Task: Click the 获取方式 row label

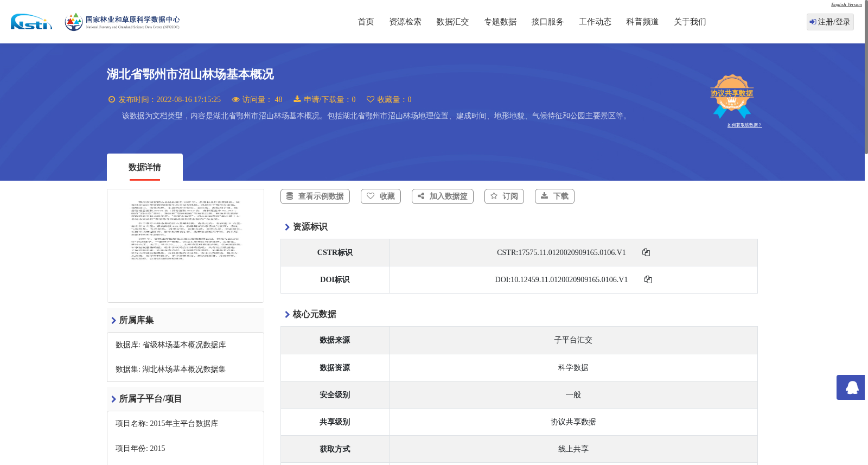Action: click(335, 449)
